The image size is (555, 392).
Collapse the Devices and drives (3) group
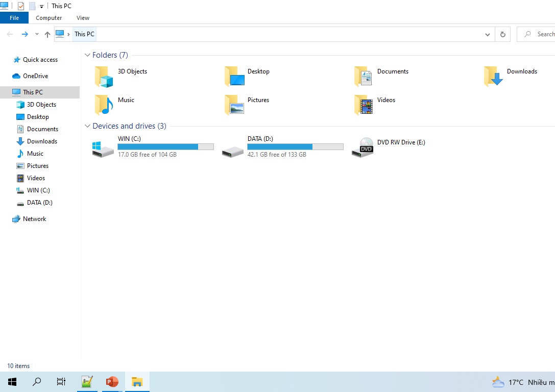[87, 126]
